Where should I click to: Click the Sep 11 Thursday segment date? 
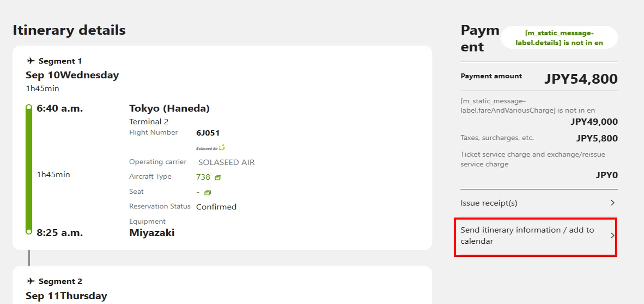tap(66, 296)
